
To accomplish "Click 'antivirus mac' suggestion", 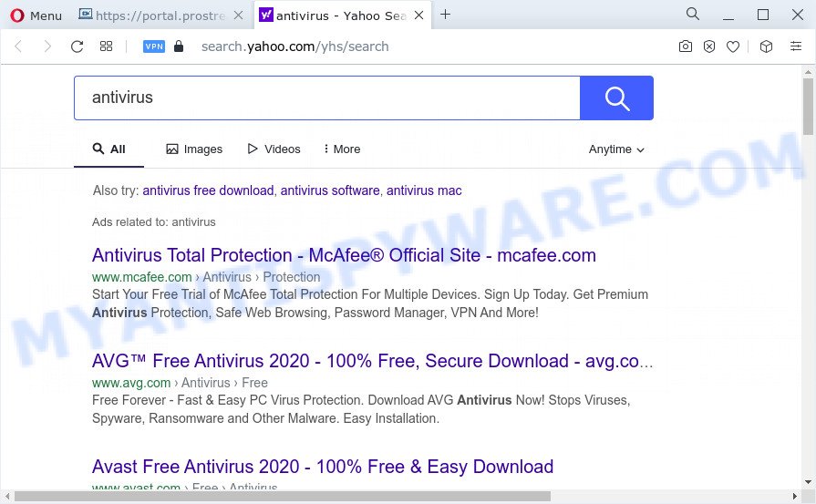I will pyautogui.click(x=424, y=190).
